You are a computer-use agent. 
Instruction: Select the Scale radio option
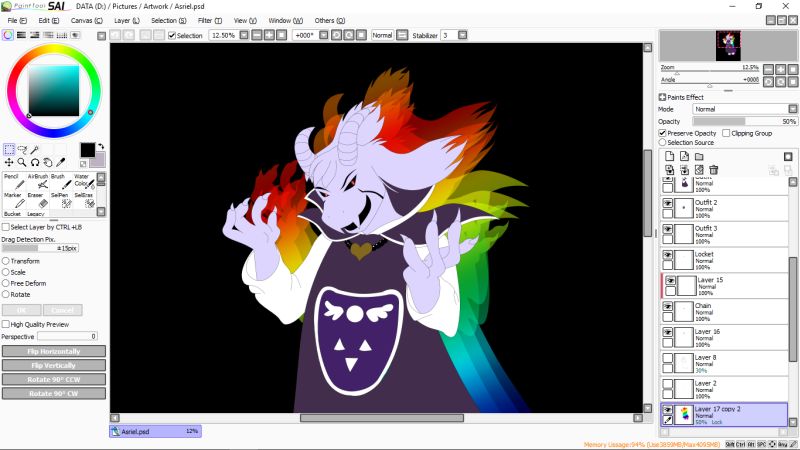6,272
